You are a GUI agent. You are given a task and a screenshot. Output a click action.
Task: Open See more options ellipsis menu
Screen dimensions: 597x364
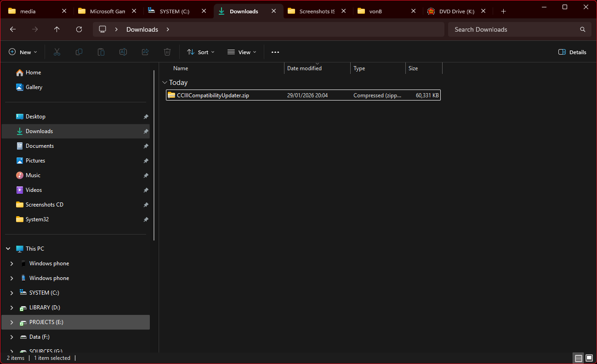click(275, 52)
